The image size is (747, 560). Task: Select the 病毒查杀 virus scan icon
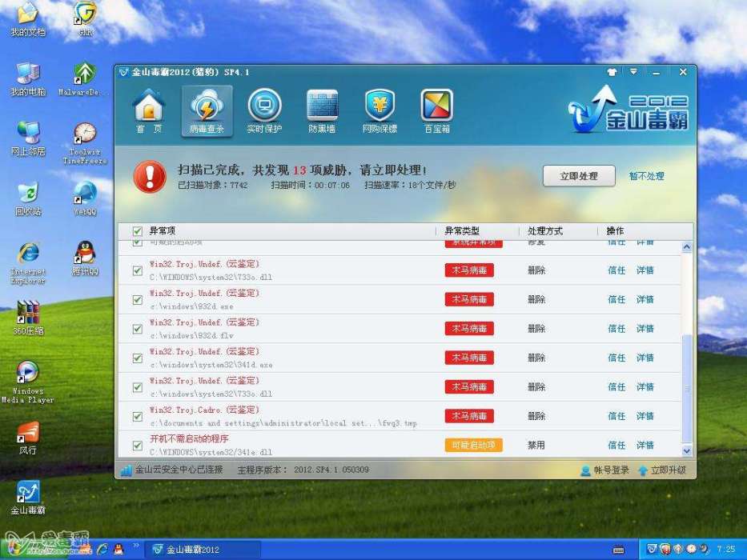coord(207,111)
